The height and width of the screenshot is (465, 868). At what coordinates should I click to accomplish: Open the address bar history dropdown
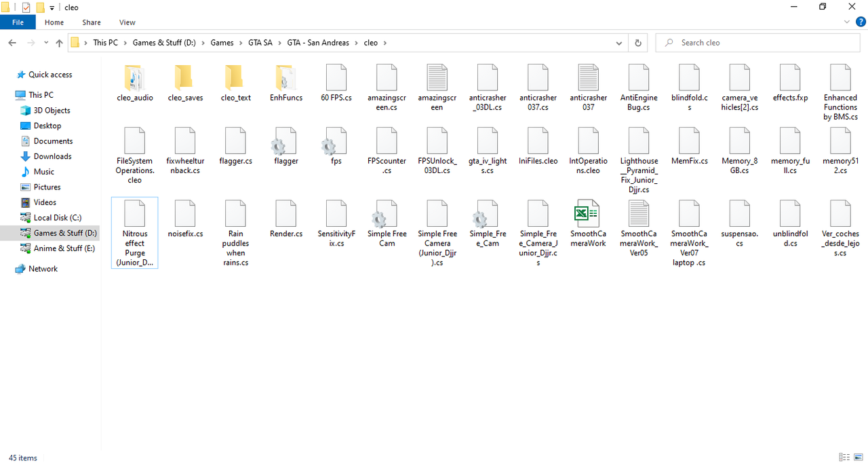[x=619, y=43]
